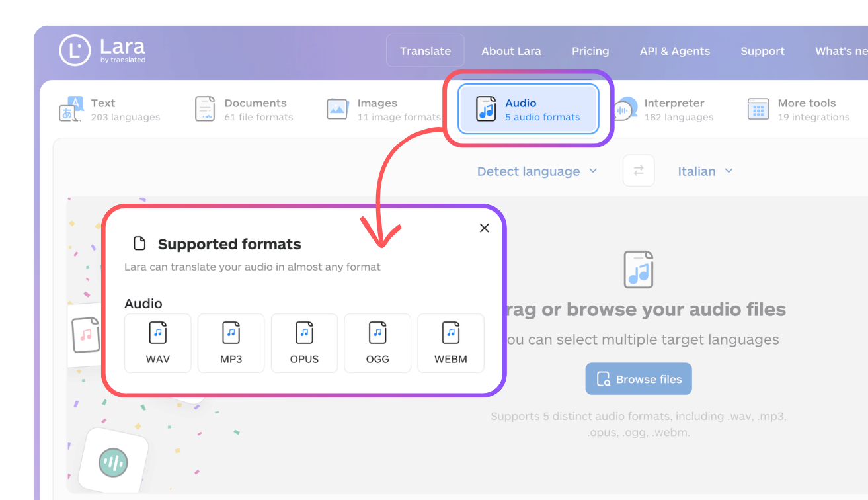Click the '5 audio formats' subtitle text
Viewport: 868px width, 500px height.
(543, 117)
